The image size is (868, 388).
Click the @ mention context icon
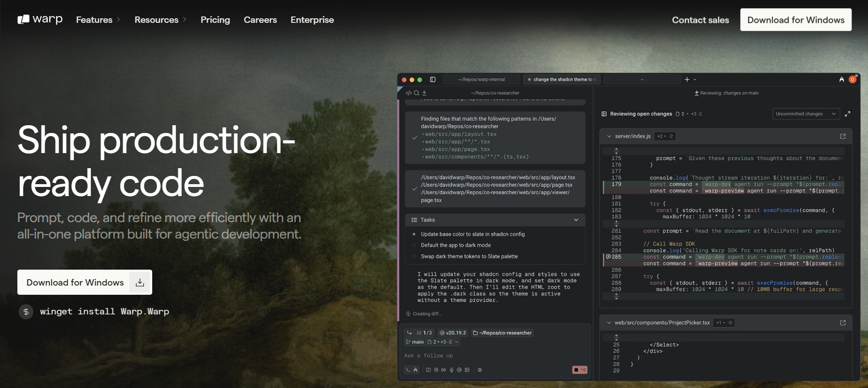tap(459, 370)
